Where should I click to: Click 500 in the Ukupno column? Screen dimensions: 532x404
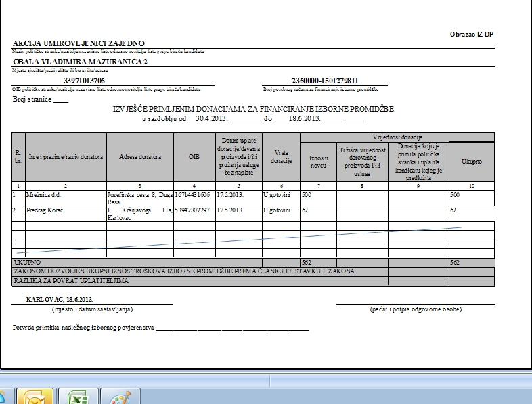coord(455,195)
